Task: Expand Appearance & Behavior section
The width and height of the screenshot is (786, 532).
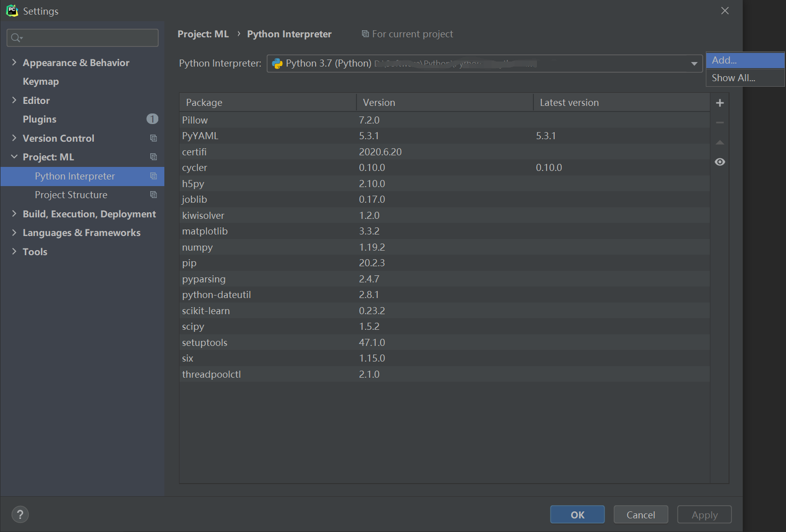Action: 14,63
